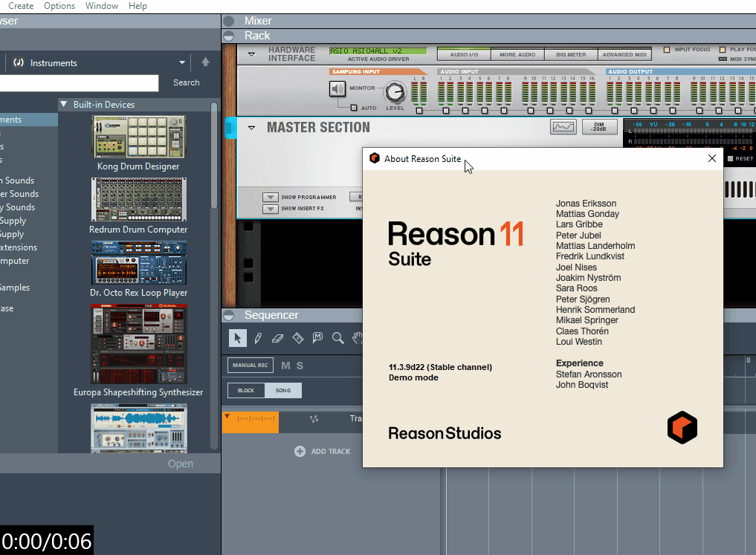Click the Instruments browser category icon
The image size is (756, 555).
click(x=19, y=62)
